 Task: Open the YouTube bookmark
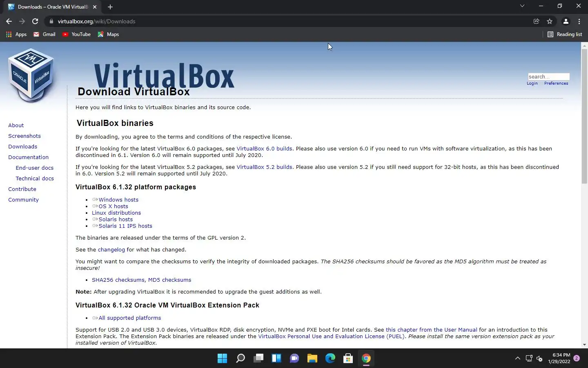point(76,34)
